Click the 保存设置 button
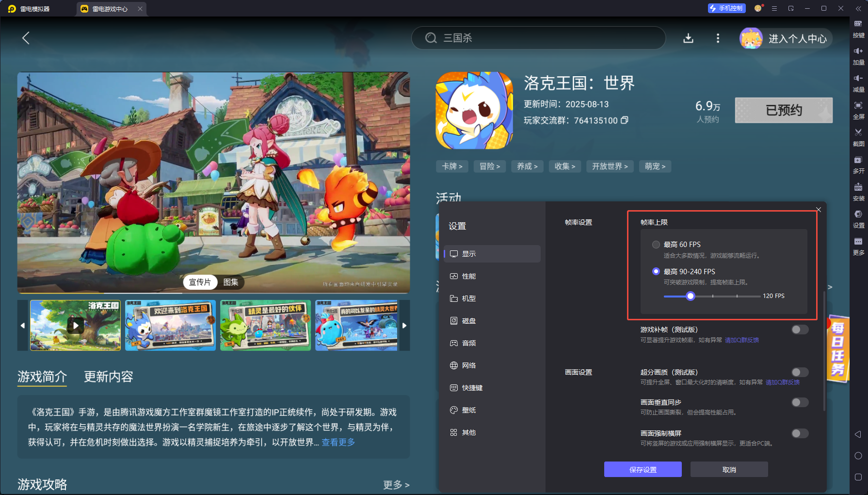The height and width of the screenshot is (495, 868). (643, 469)
